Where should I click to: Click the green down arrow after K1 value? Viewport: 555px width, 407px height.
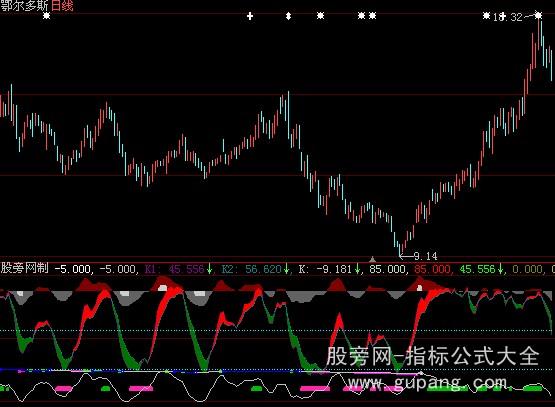click(210, 269)
